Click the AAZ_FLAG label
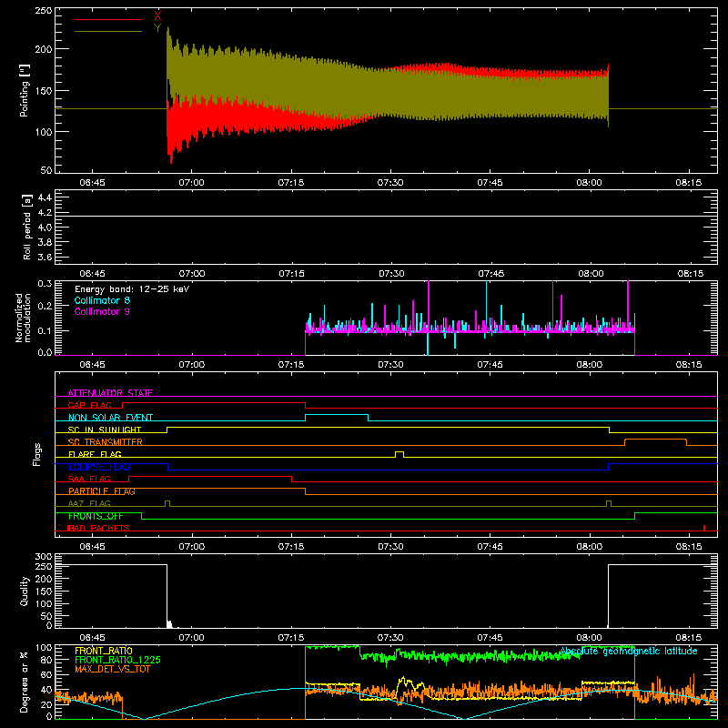 coord(89,503)
